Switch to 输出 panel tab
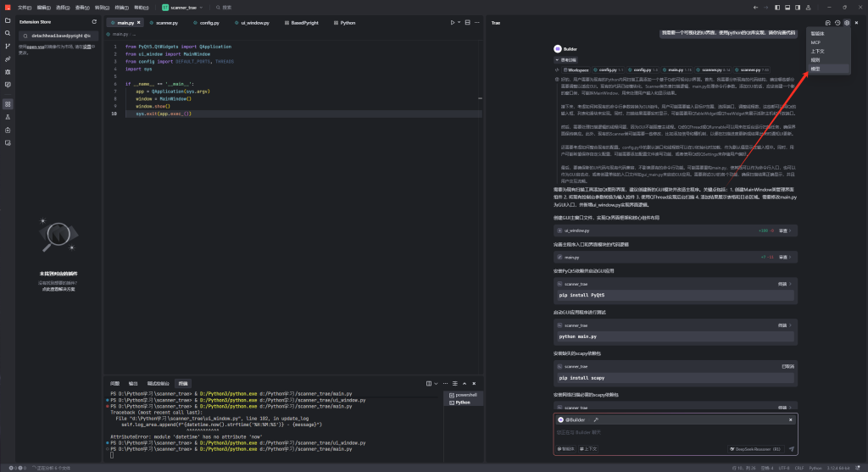This screenshot has height=472, width=868. point(133,384)
